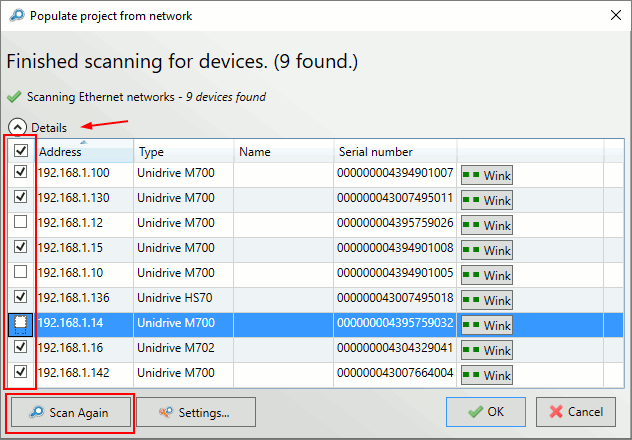This screenshot has width=632, height=440.
Task: Collapse the Details expander
Action: [x=17, y=128]
